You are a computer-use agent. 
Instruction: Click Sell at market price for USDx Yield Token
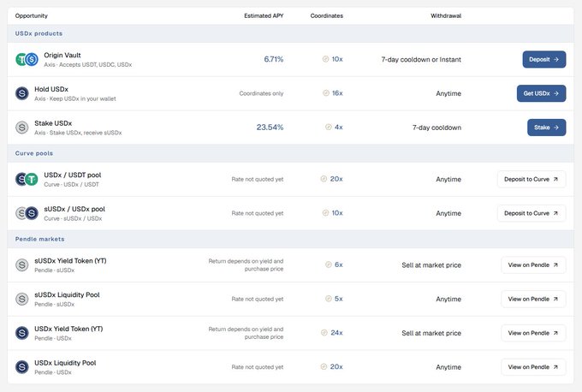[431, 333]
